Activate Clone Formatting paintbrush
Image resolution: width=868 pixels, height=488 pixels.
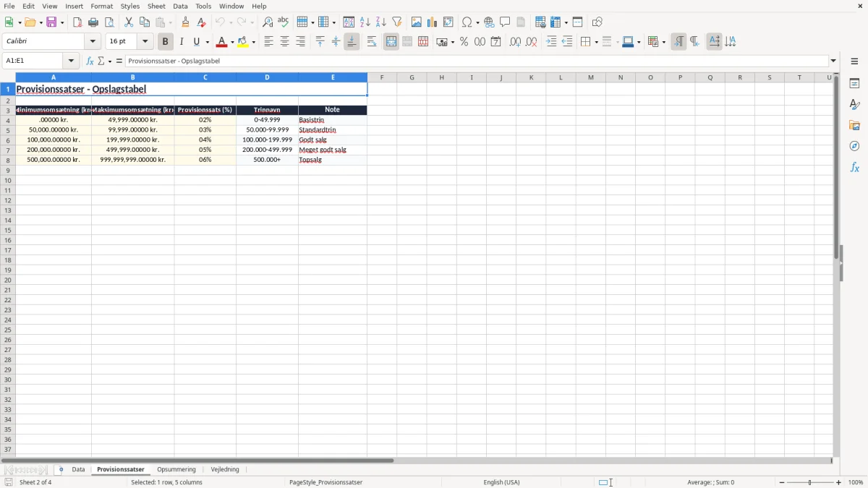[x=185, y=22]
